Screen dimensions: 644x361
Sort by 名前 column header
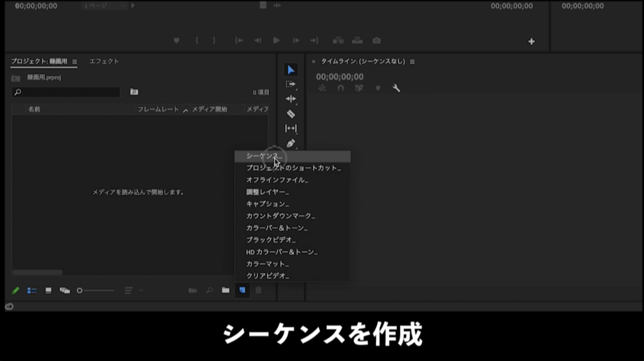[x=34, y=109]
